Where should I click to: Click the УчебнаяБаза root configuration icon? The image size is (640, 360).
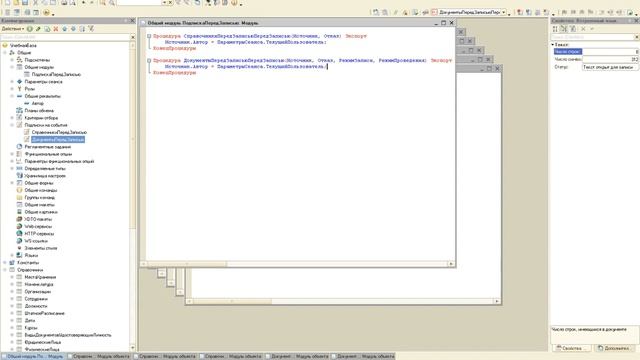coord(5,45)
